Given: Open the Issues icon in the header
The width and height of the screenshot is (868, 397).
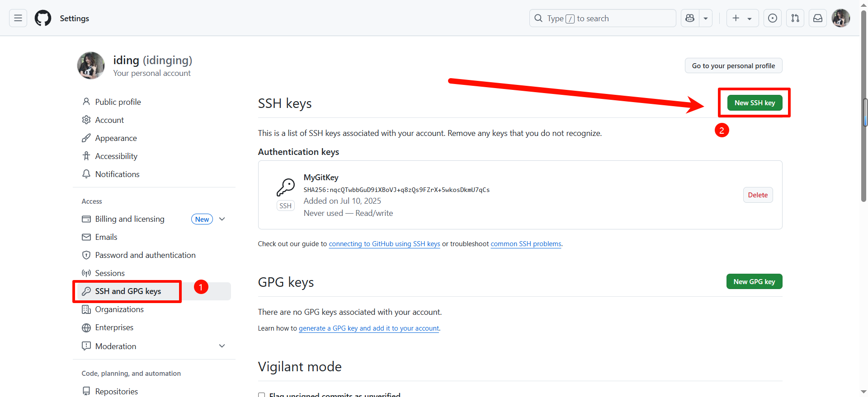Looking at the screenshot, I should (773, 18).
